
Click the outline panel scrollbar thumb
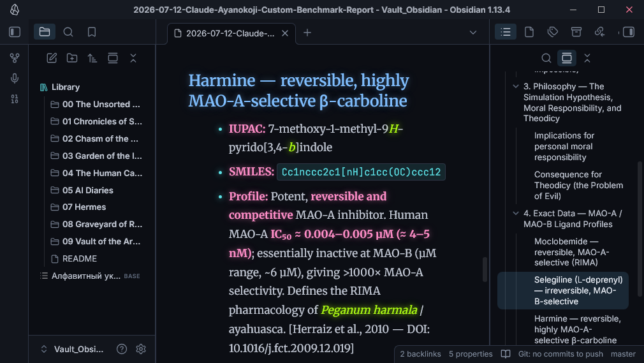(640, 228)
